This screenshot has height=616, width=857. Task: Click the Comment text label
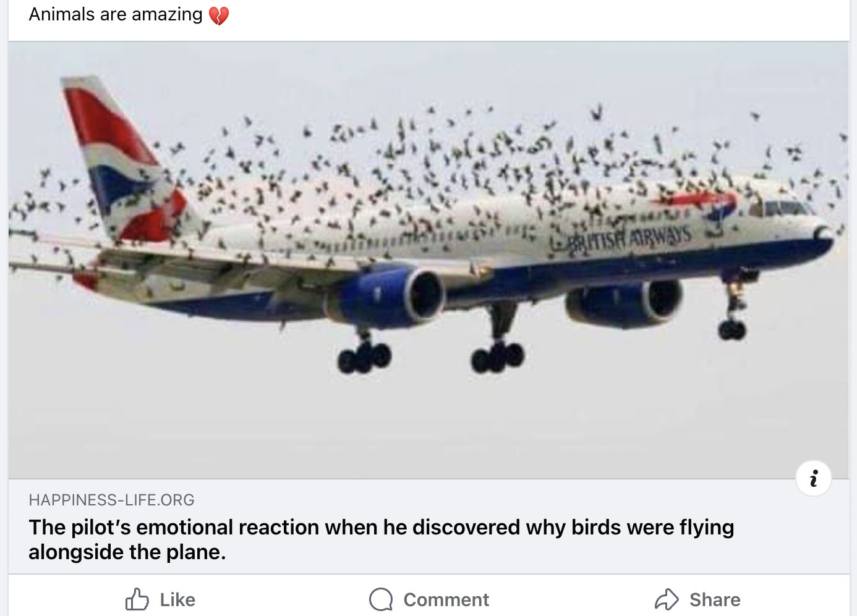(x=446, y=599)
